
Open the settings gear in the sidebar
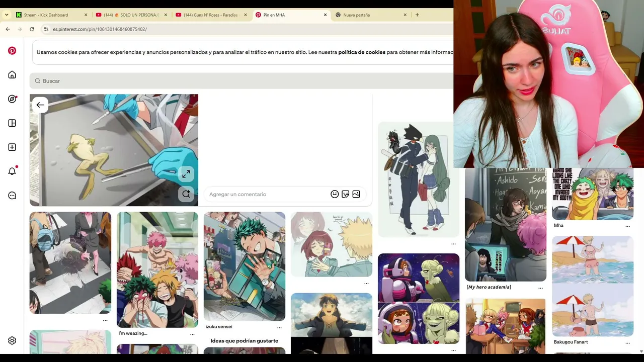click(12, 341)
